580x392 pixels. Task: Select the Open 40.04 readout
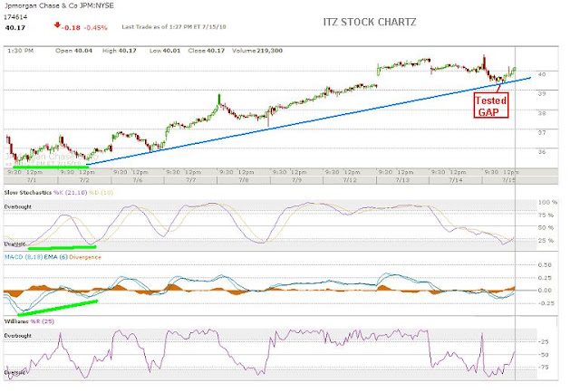tap(73, 51)
